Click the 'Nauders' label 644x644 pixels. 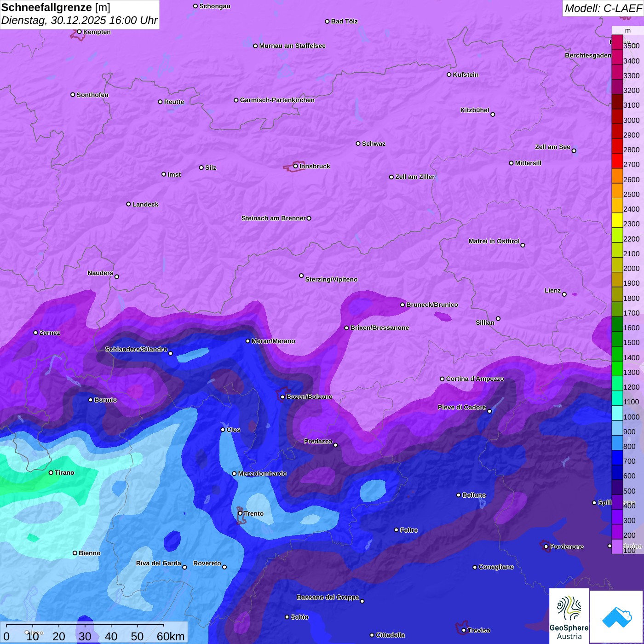(100, 273)
